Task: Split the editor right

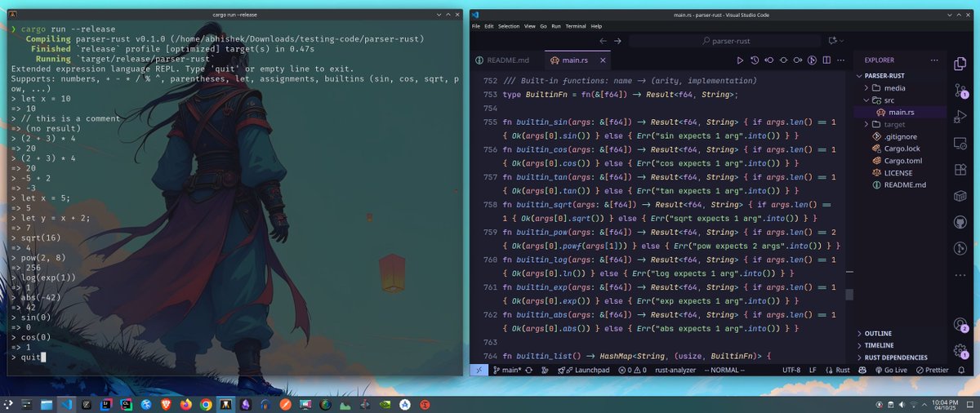Action: [x=826, y=60]
